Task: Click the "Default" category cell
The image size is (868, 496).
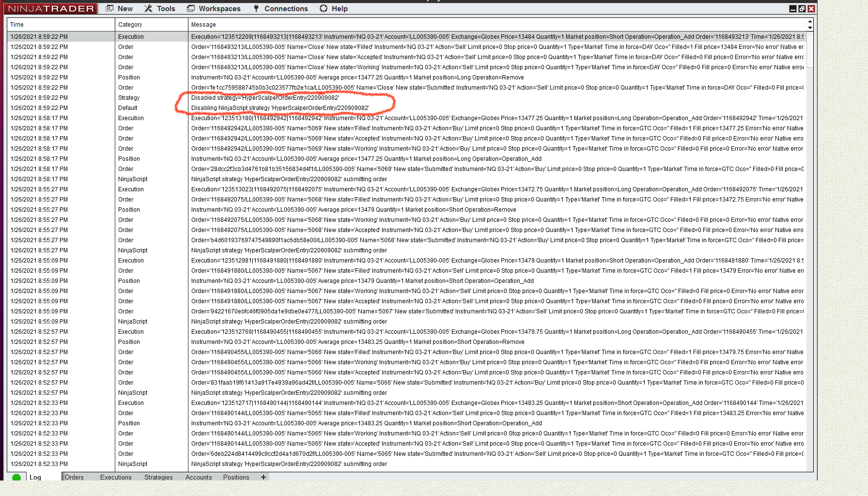Action: click(x=128, y=108)
